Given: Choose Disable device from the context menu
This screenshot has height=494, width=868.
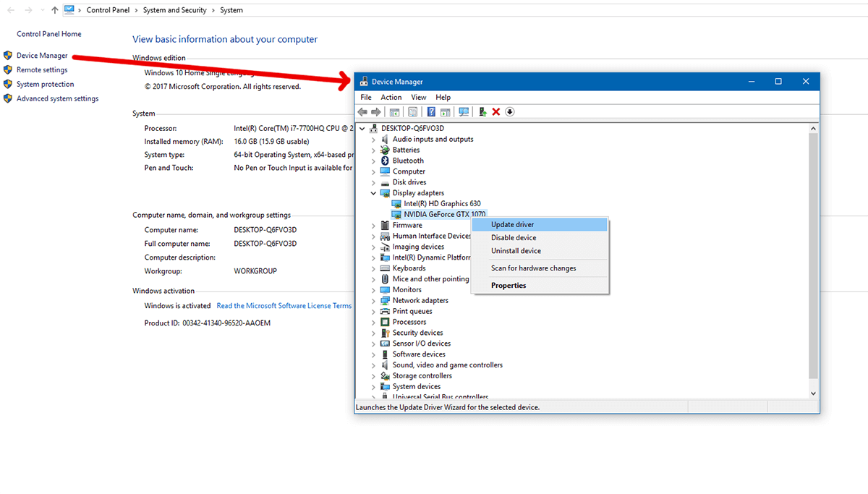Looking at the screenshot, I should tap(540, 238).
